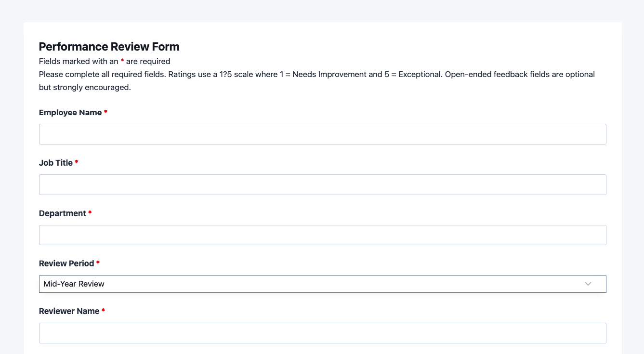The image size is (644, 354).
Task: Select the Reviewer Name input field
Action: point(322,333)
